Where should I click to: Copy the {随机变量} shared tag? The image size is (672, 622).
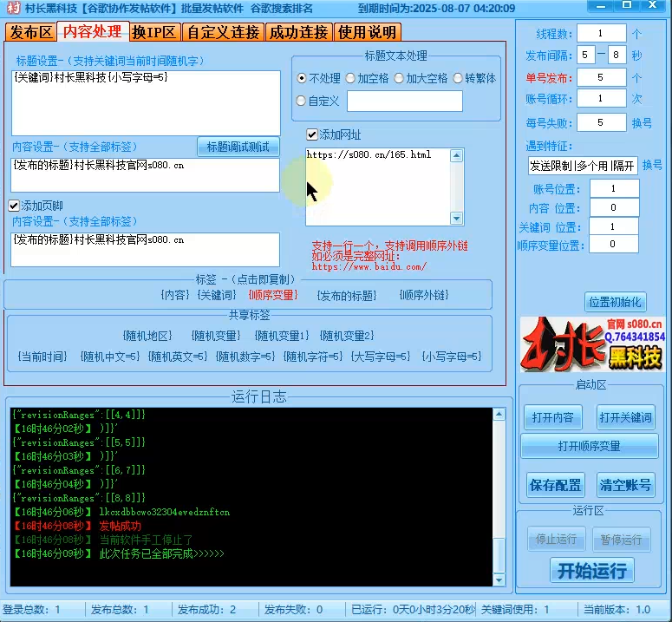[x=216, y=336]
